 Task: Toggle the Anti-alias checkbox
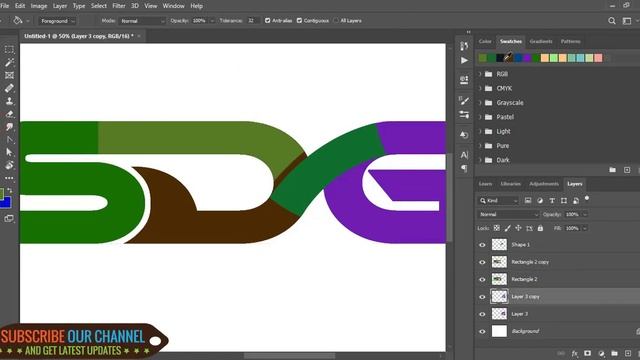pyautogui.click(x=267, y=20)
